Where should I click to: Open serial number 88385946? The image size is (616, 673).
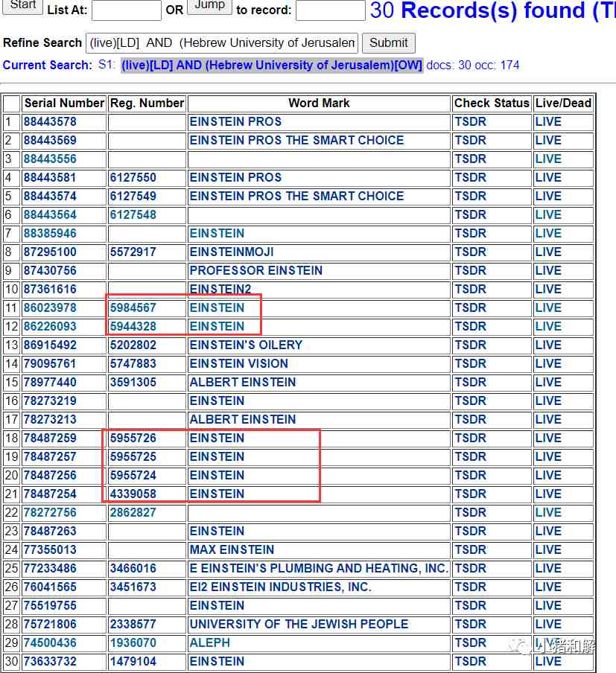click(50, 234)
